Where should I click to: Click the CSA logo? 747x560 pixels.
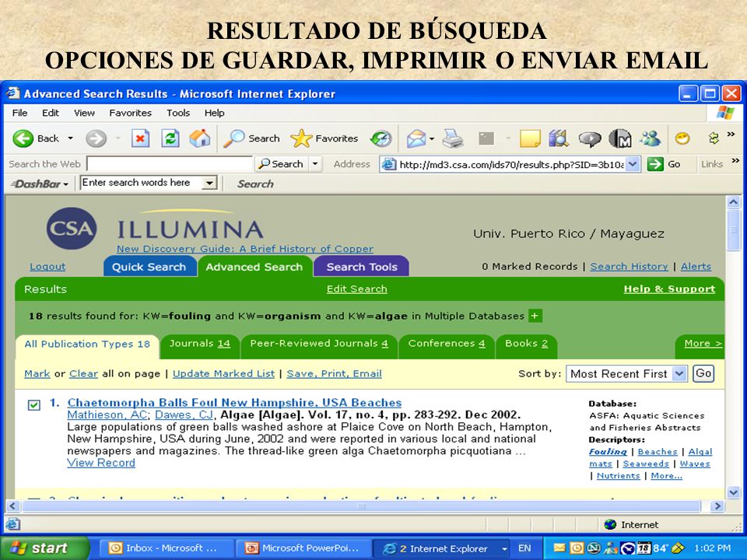[x=72, y=228]
